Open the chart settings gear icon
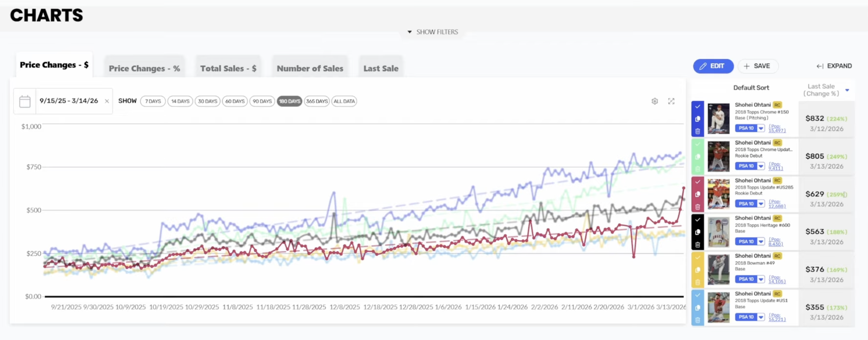The image size is (868, 340). point(654,101)
